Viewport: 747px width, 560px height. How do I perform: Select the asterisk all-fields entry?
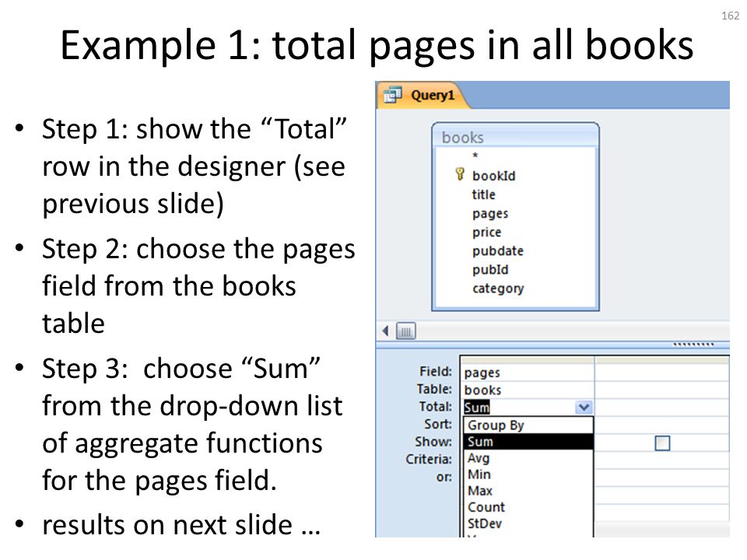(475, 156)
